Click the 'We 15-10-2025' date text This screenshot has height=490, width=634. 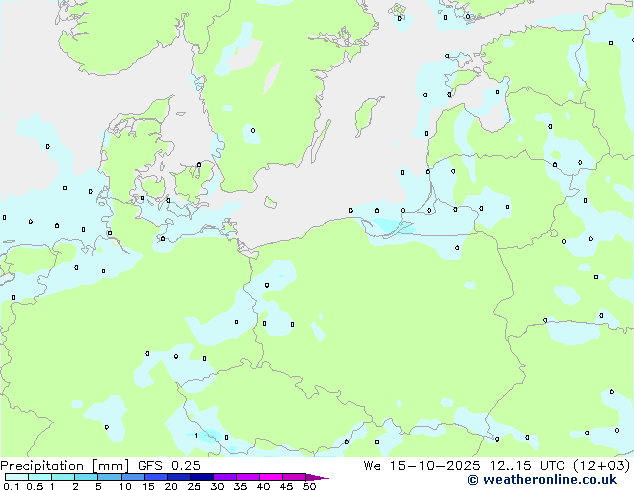(422, 466)
